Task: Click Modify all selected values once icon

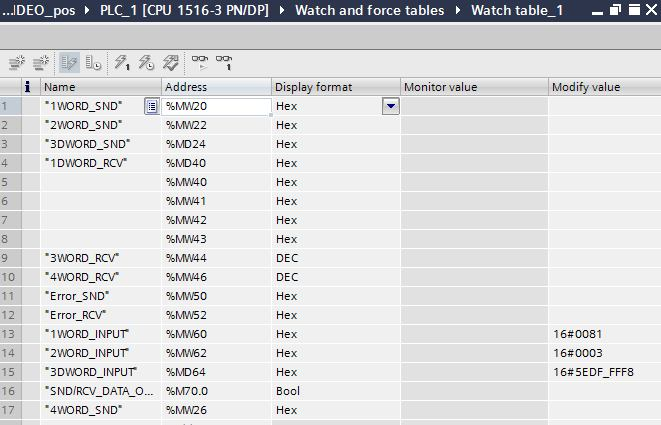Action: (122, 62)
